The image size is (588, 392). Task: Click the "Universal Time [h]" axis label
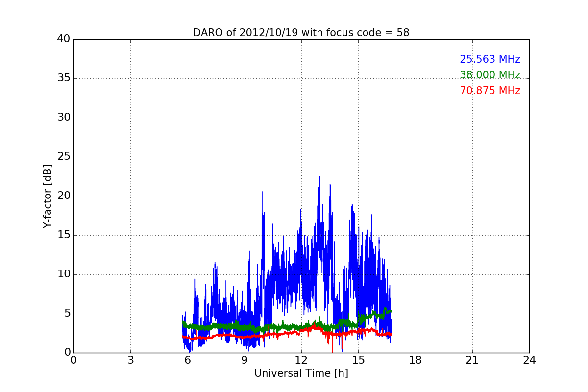pos(301,373)
